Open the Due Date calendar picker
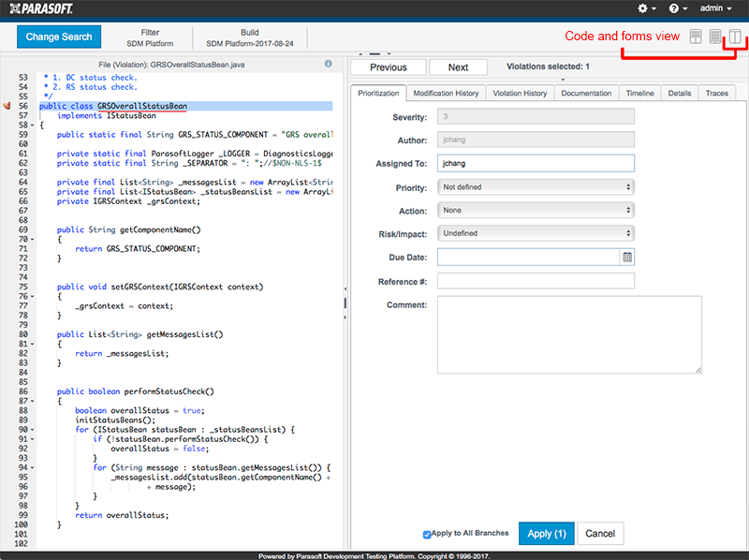This screenshot has height=560, width=749. [x=627, y=258]
